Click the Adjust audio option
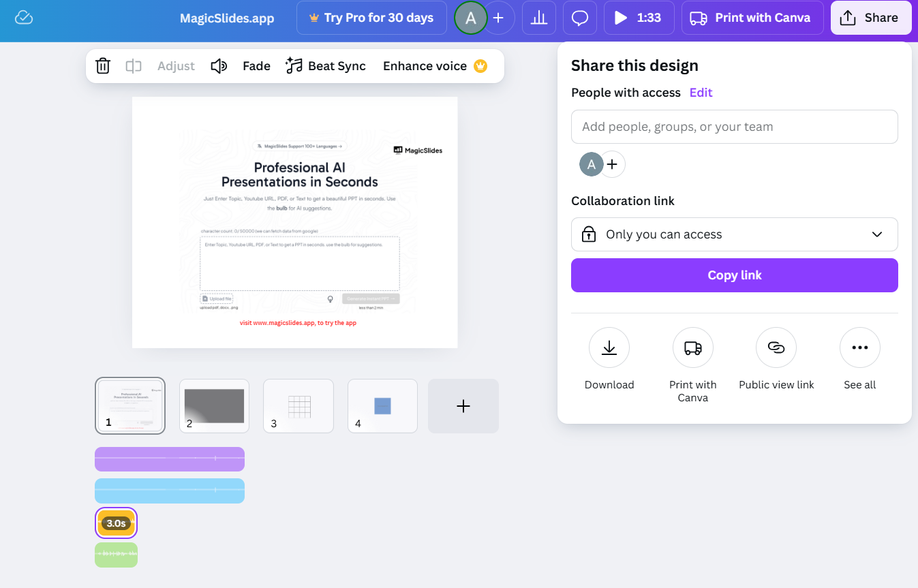 (x=176, y=66)
